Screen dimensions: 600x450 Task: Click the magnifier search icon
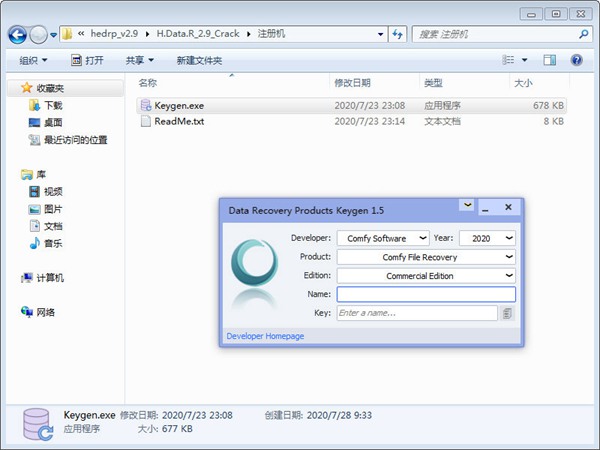click(583, 34)
